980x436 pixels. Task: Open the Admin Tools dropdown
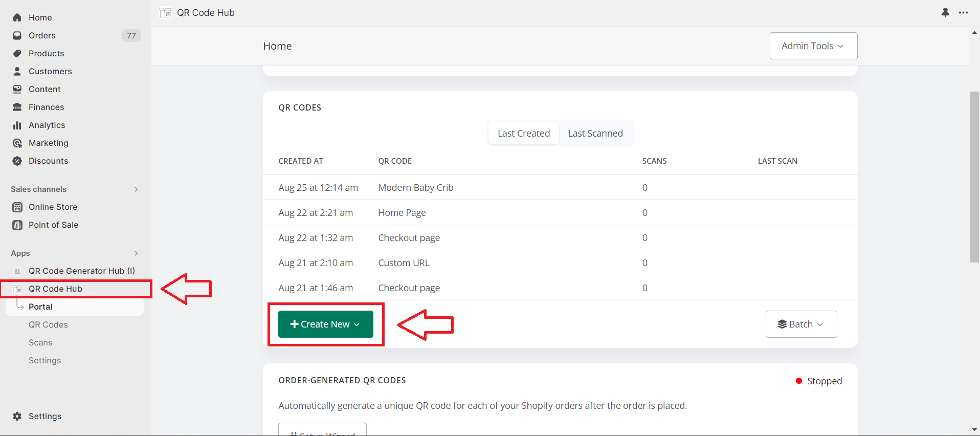[x=813, y=46]
